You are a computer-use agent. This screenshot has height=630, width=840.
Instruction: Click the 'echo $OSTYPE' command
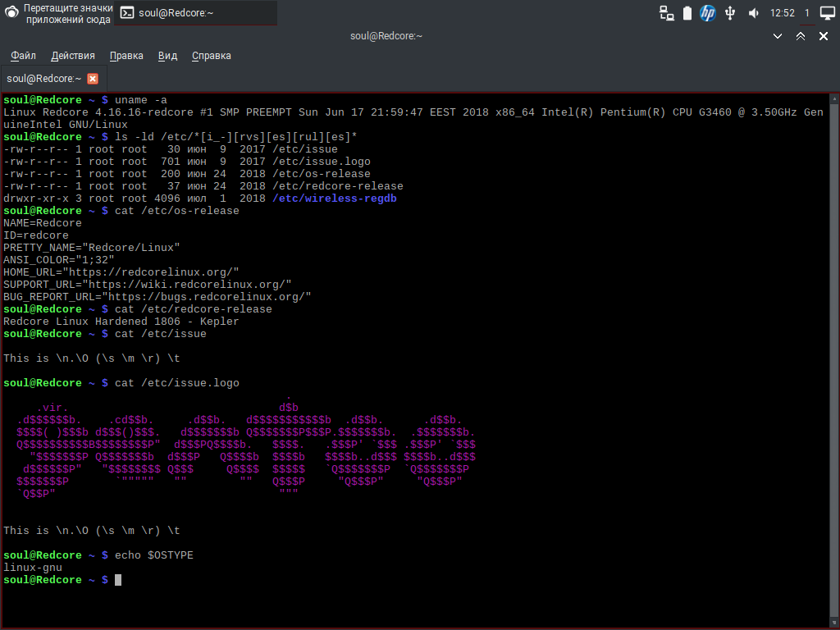[x=153, y=555]
